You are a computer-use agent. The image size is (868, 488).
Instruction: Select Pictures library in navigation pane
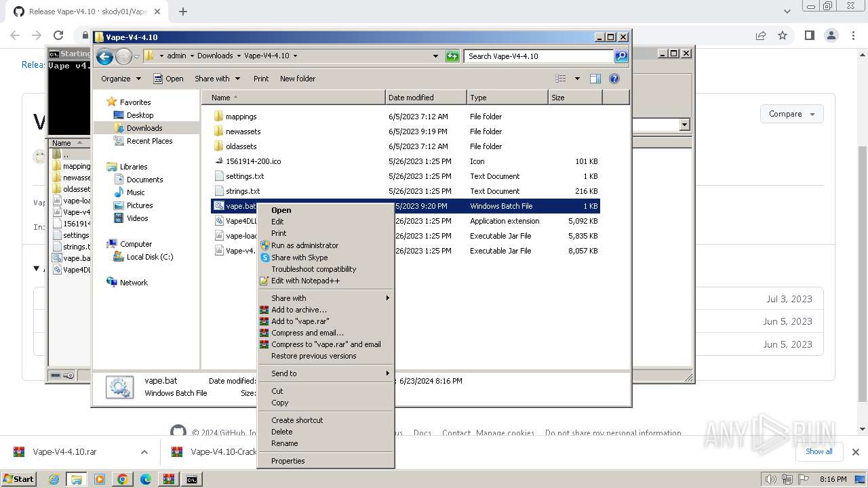[x=140, y=205]
